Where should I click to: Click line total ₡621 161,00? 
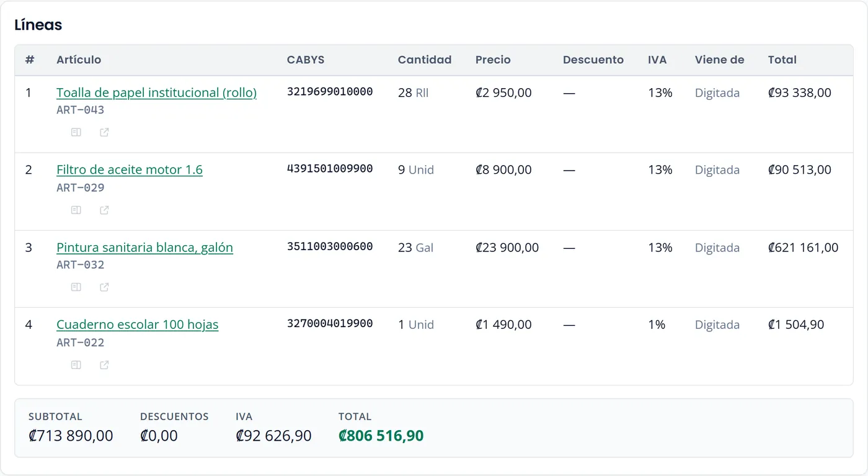click(x=804, y=247)
